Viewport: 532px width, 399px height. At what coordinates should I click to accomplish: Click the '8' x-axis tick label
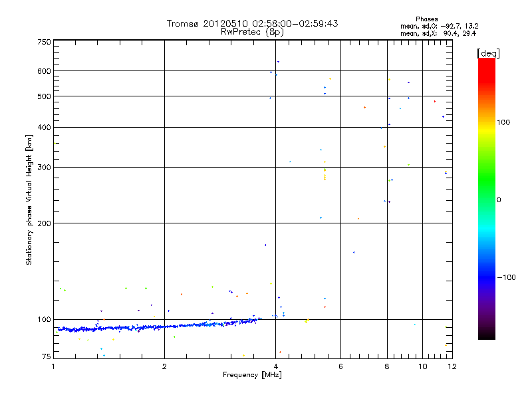tap(387, 366)
